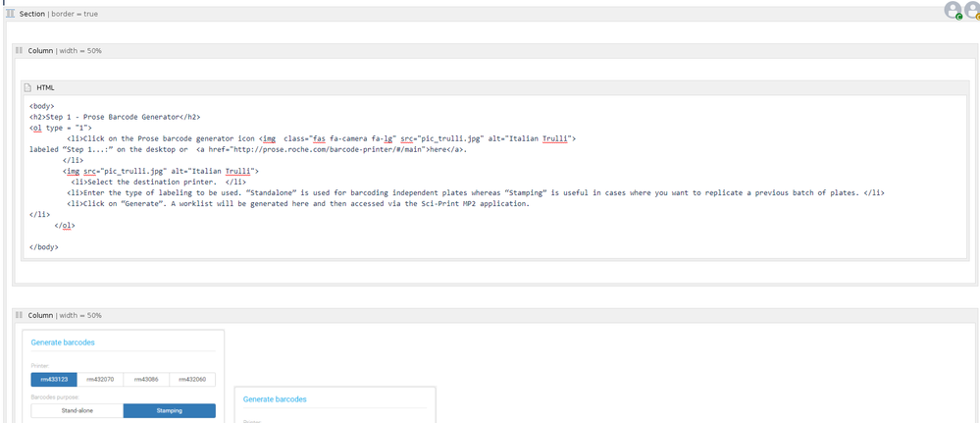Select printer rm433123 in the barcode image
Image resolution: width=980 pixels, height=423 pixels.
pyautogui.click(x=54, y=379)
